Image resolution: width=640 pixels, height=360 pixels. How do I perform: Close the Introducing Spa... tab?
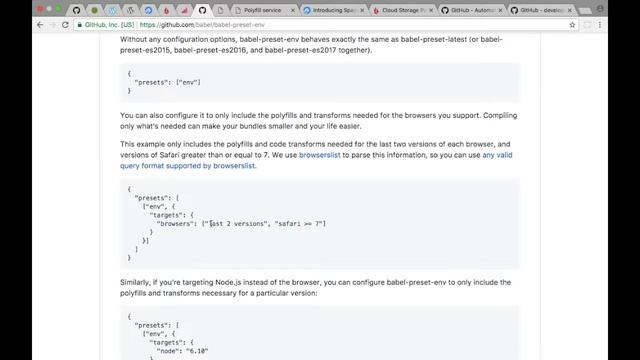click(x=362, y=10)
